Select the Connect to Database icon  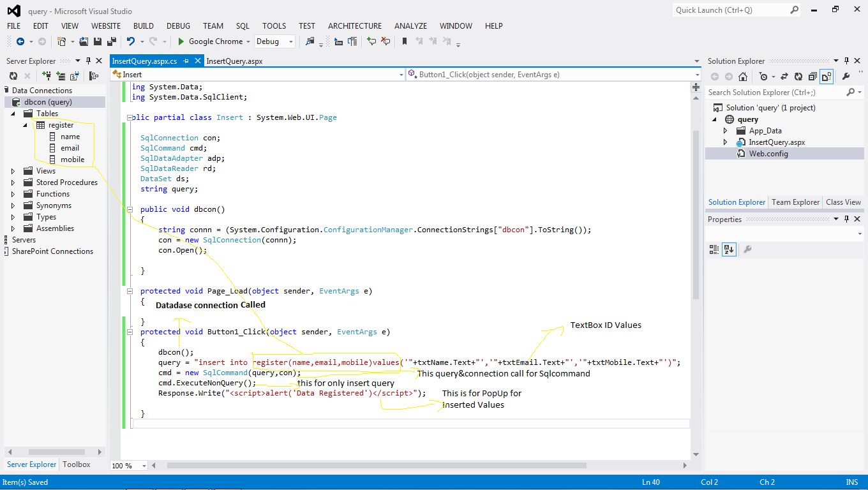click(47, 75)
